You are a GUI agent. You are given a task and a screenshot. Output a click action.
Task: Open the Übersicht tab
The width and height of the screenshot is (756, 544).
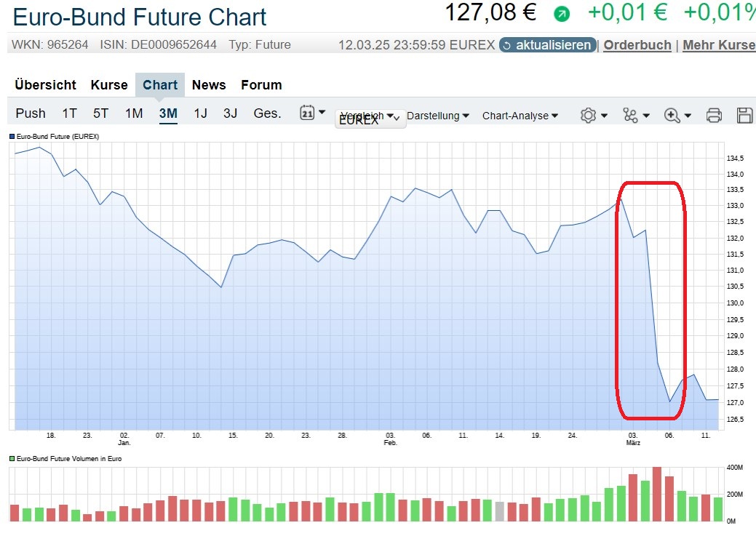point(45,85)
